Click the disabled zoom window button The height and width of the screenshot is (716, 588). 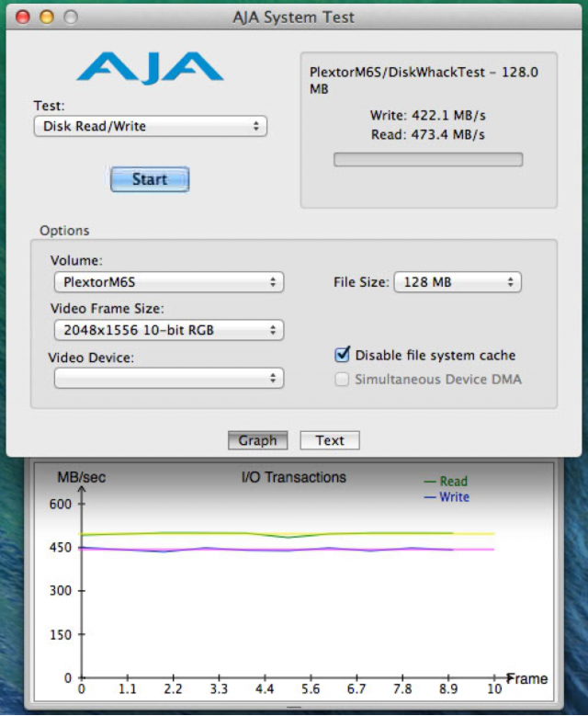[x=71, y=17]
